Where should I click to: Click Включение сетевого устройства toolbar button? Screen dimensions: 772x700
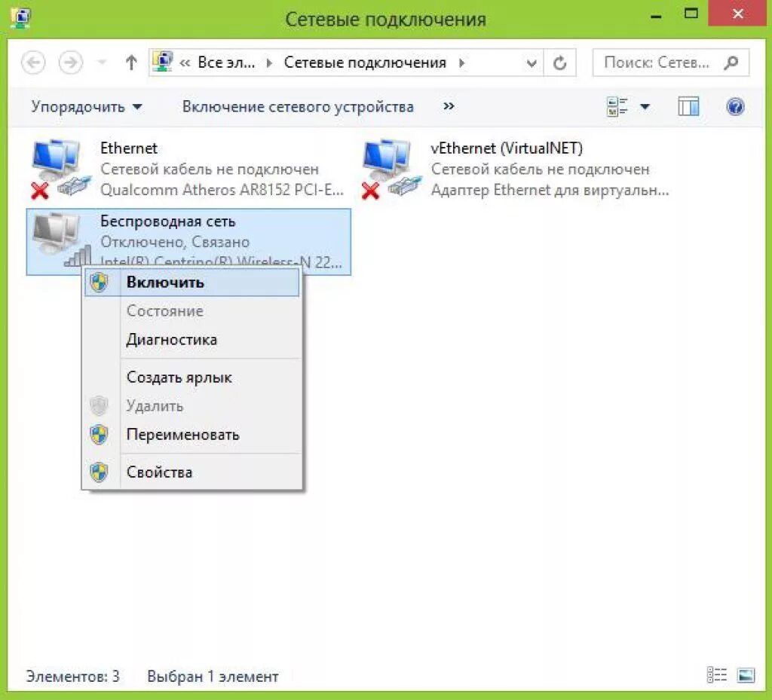299,106
